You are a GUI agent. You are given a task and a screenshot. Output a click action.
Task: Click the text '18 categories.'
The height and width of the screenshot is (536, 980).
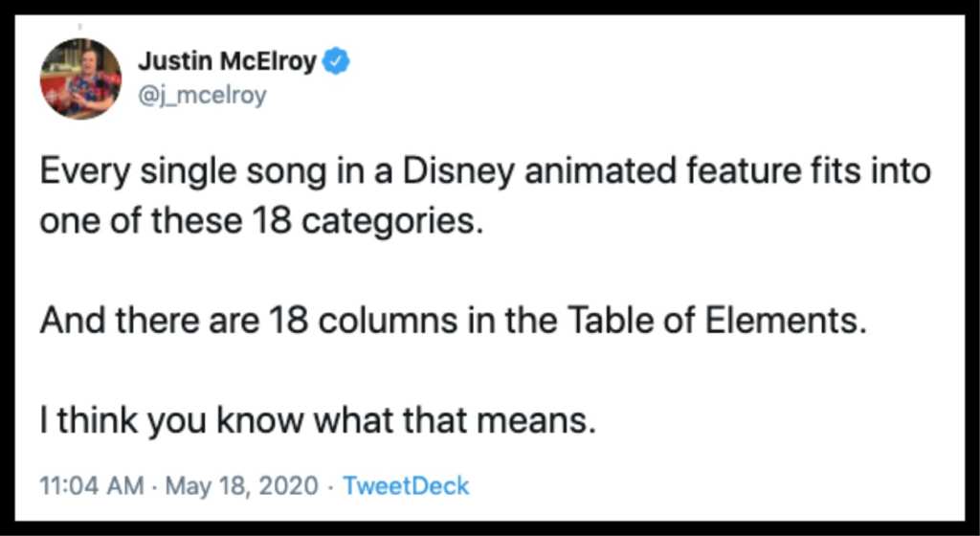pos(369,222)
